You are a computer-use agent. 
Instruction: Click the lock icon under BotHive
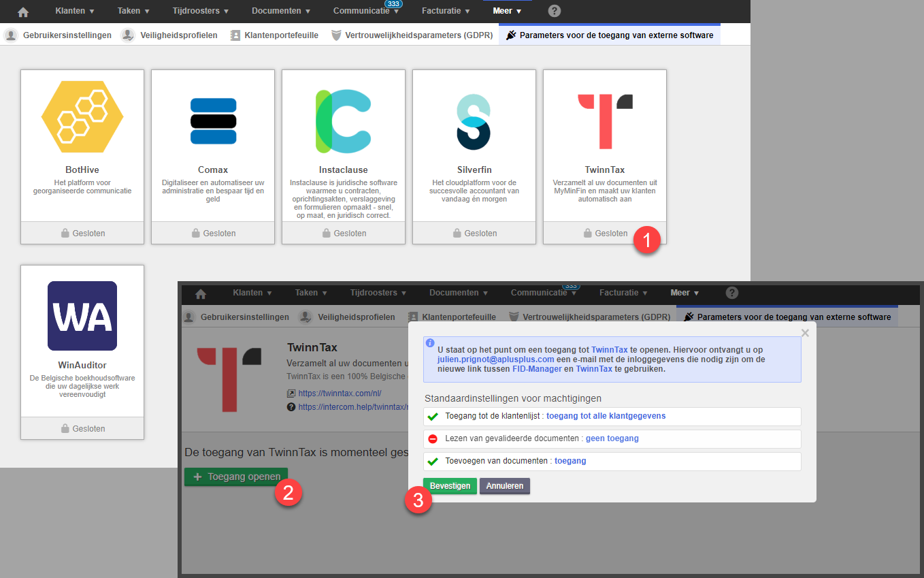pos(65,233)
